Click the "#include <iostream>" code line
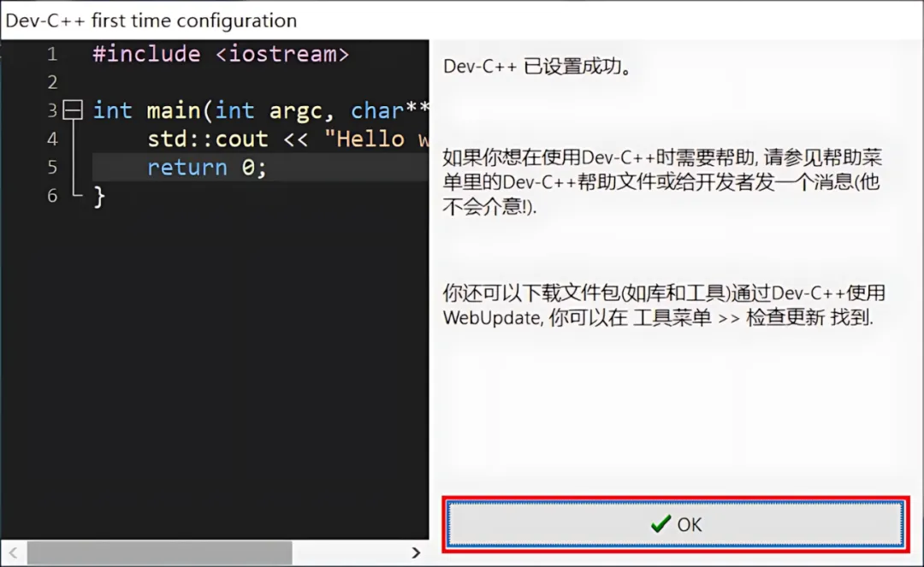This screenshot has height=567, width=924. pos(221,54)
